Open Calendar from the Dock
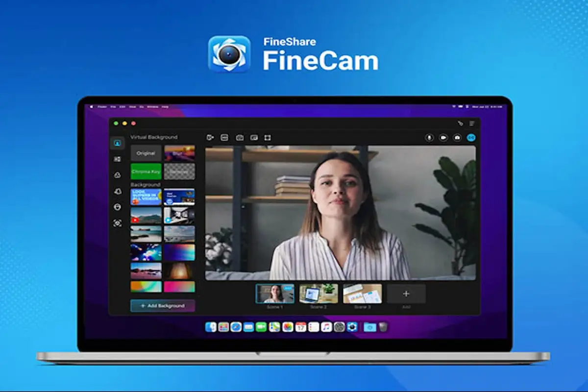Screen dimensions: 588x392 301,327
